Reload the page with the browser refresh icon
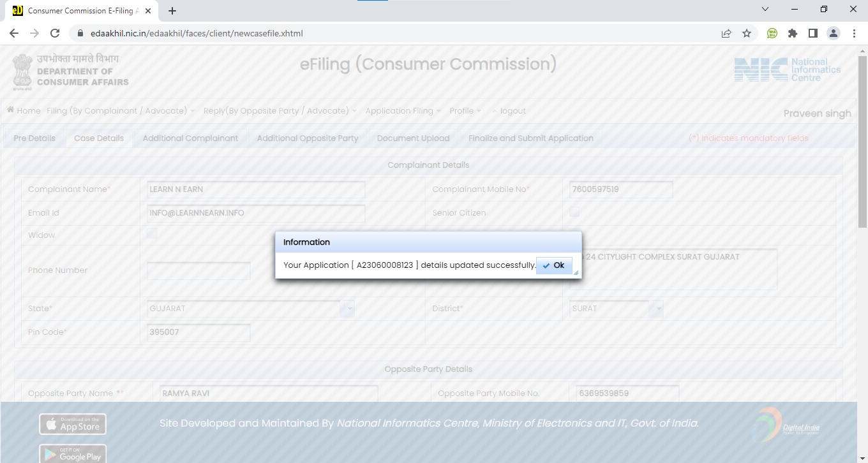This screenshot has height=463, width=868. 55,33
